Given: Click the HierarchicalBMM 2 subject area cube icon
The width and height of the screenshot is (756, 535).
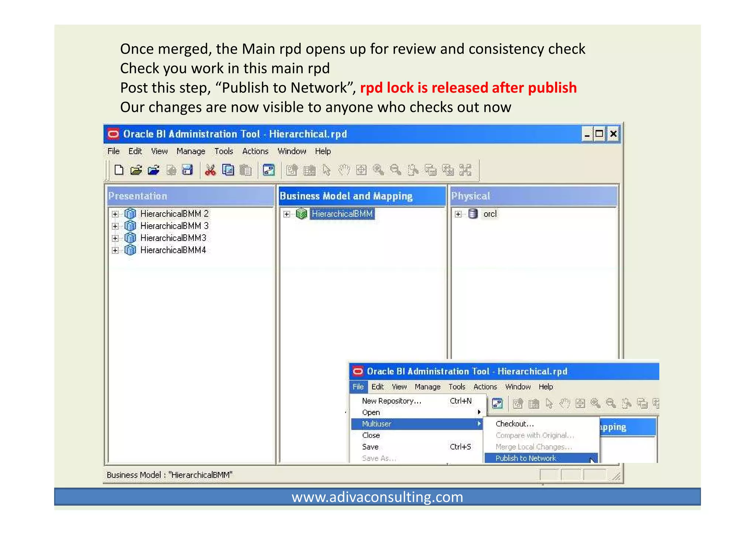Looking at the screenshot, I should point(130,214).
